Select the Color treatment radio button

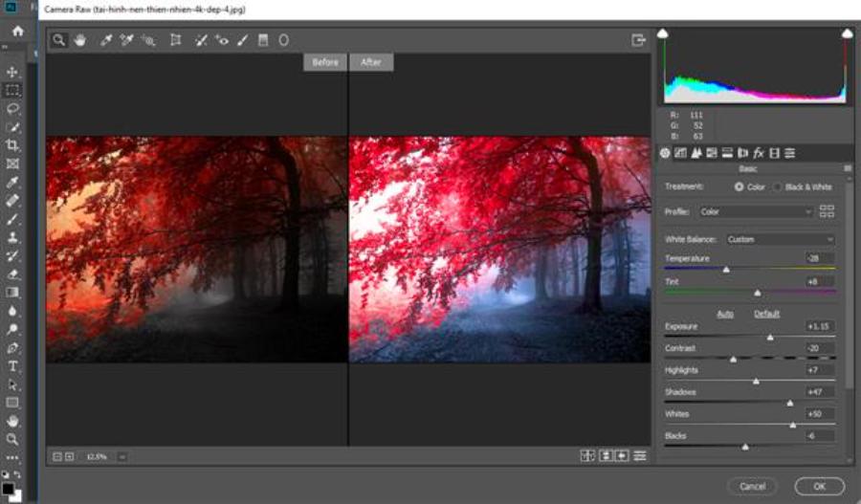pos(739,186)
